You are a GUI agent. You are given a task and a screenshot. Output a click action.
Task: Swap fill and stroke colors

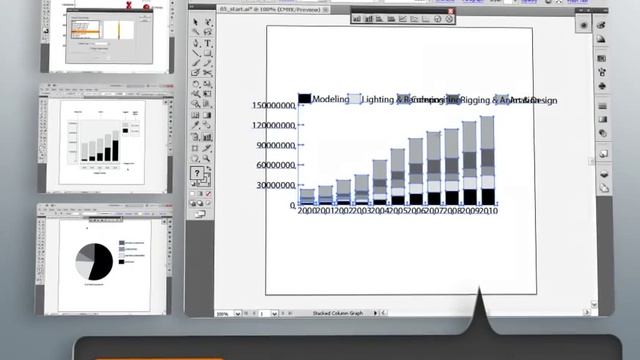point(209,168)
